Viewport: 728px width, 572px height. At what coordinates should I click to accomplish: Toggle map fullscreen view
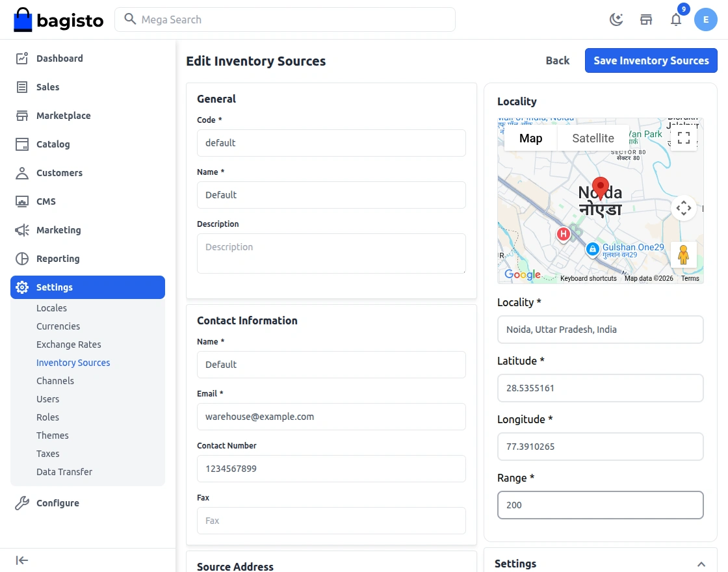[683, 138]
